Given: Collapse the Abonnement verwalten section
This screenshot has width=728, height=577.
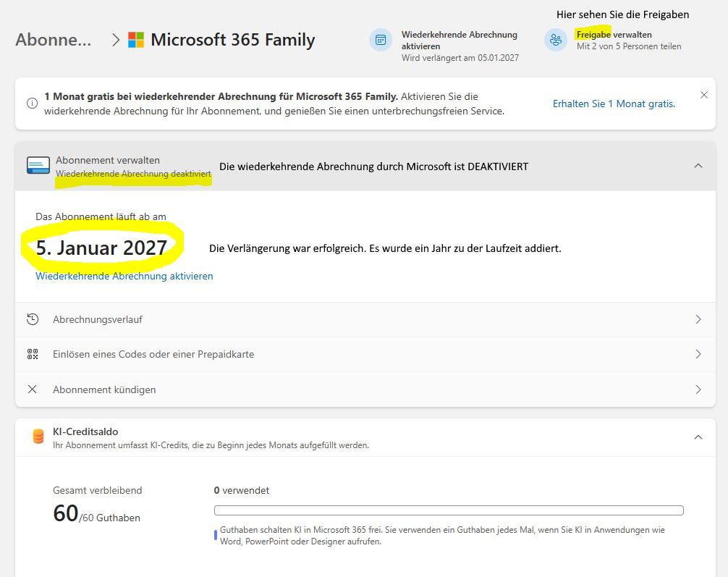Looking at the screenshot, I should point(698,166).
